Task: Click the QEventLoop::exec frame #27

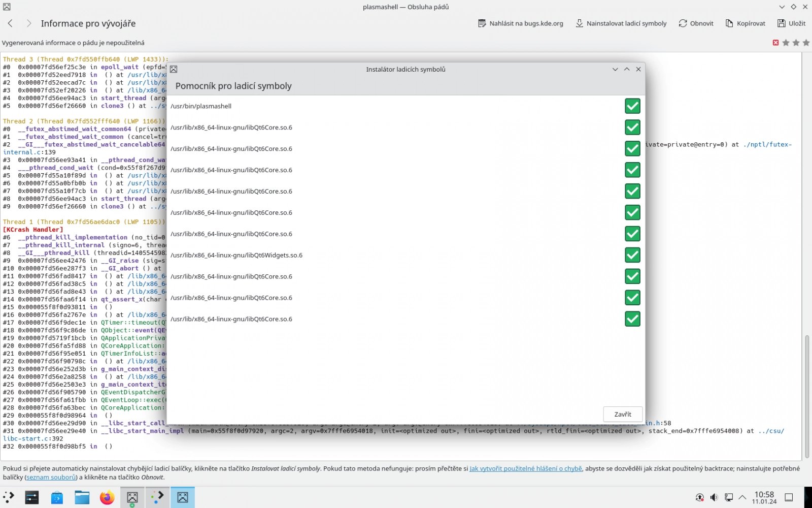Action: click(85, 400)
